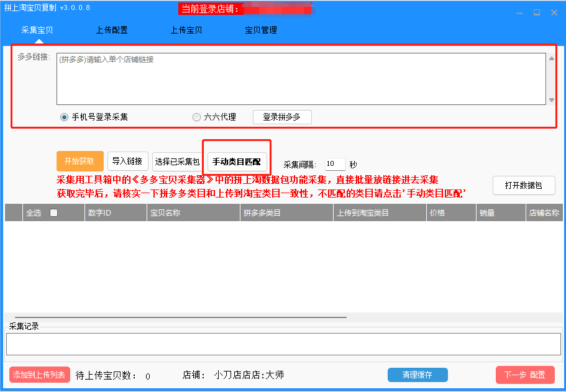The image size is (566, 392).
Task: Click the link box scroll-up arrow
Action: [x=552, y=58]
